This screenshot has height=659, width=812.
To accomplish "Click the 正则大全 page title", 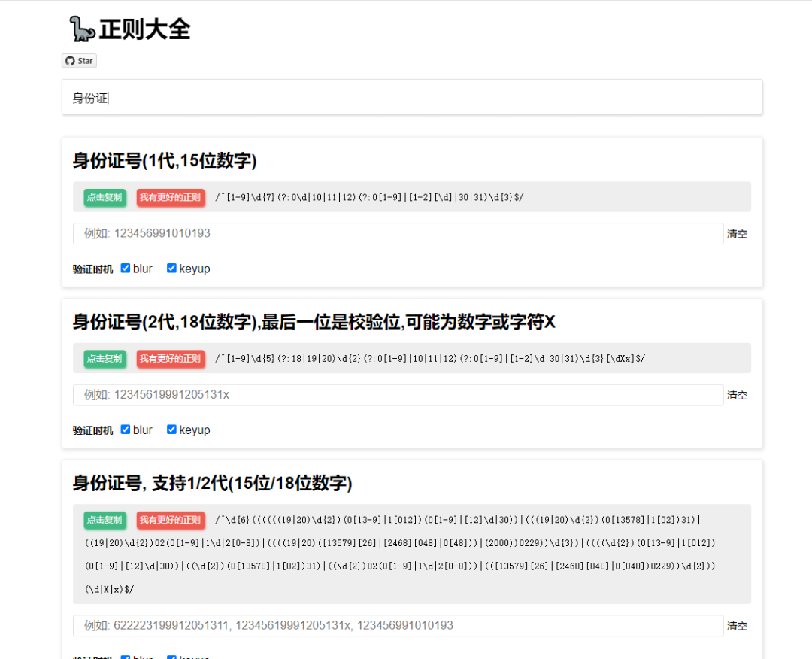I will click(x=145, y=29).
